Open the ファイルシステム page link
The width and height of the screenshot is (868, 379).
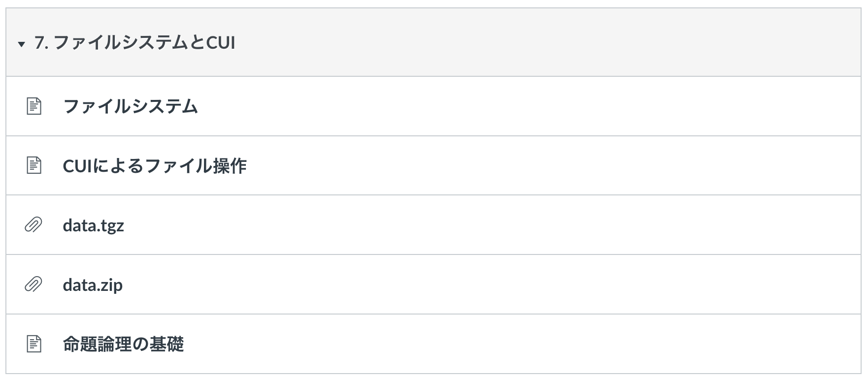tap(131, 106)
